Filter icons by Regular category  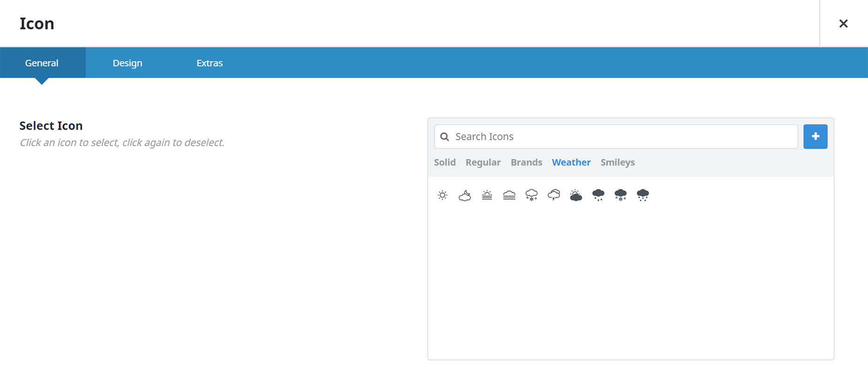click(x=483, y=162)
